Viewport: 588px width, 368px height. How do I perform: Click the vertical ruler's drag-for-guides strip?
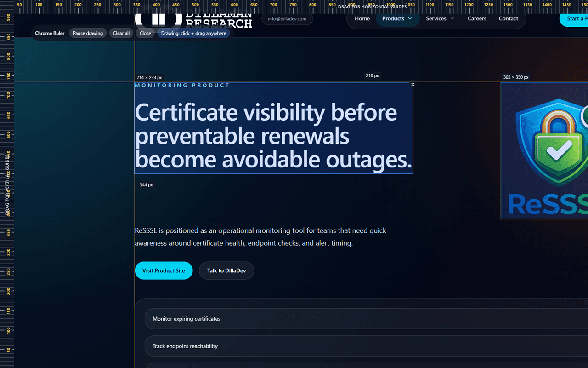tap(7, 184)
